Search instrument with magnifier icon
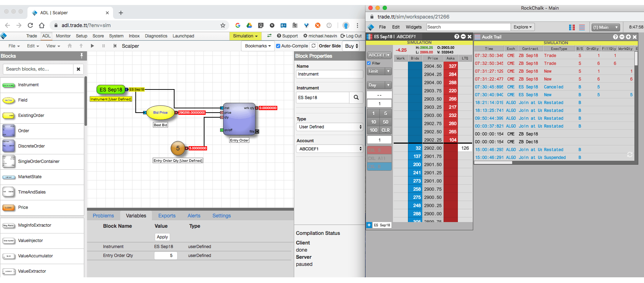The height and width of the screenshot is (283, 644). pos(356,97)
